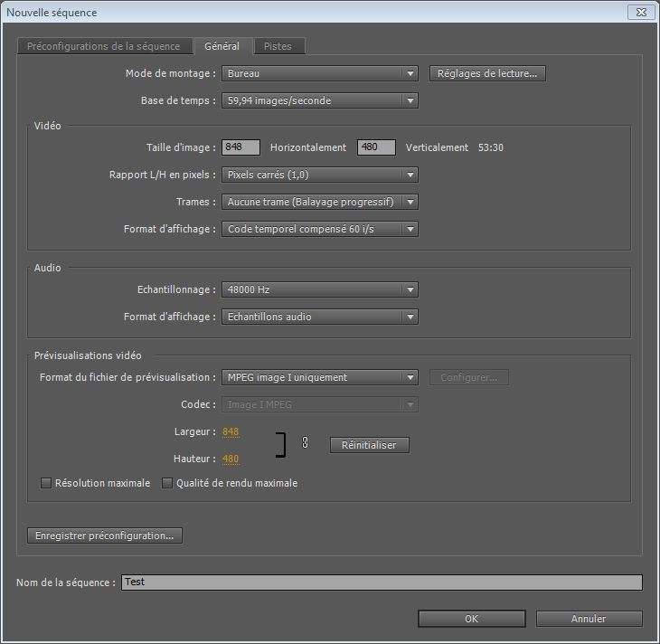Enable Résolution maximale checkbox
The height and width of the screenshot is (644, 660).
pyautogui.click(x=46, y=483)
